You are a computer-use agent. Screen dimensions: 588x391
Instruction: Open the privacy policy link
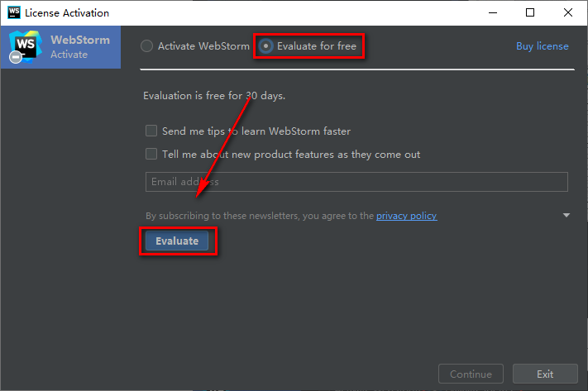pos(406,216)
